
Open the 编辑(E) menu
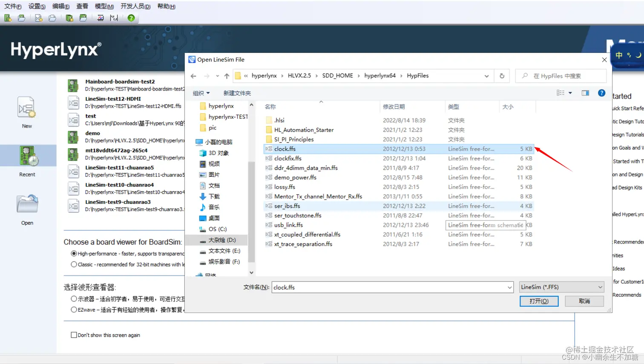click(x=61, y=6)
